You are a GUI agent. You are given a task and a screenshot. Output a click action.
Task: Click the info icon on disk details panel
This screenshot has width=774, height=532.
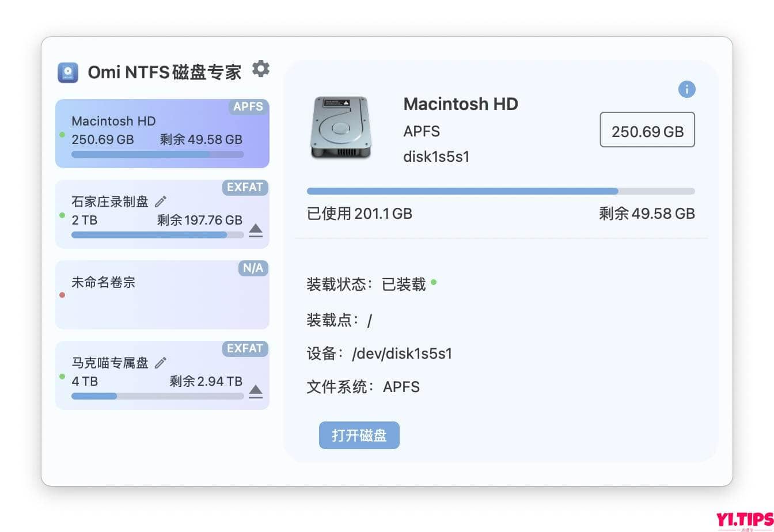click(x=686, y=89)
